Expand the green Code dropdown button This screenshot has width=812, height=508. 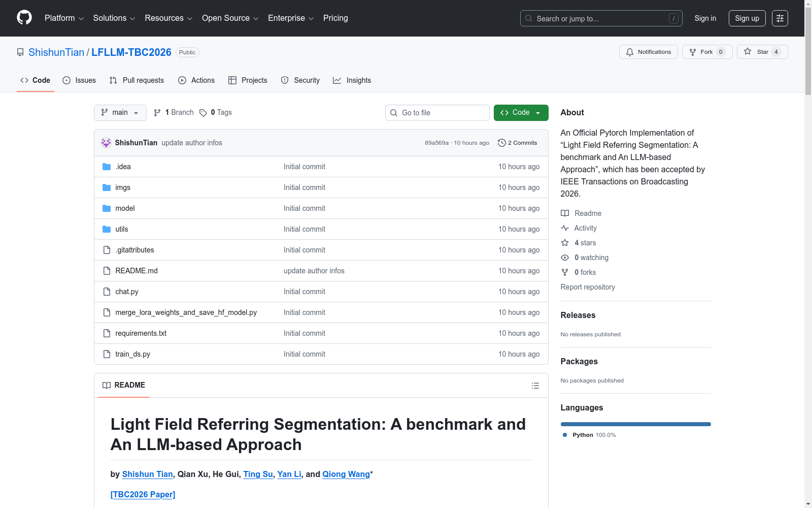click(x=521, y=113)
